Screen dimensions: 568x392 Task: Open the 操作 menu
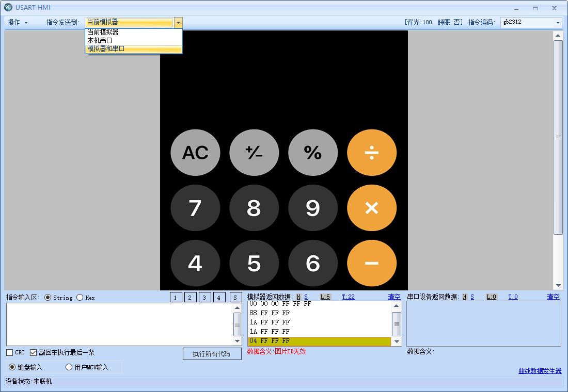pyautogui.click(x=18, y=23)
